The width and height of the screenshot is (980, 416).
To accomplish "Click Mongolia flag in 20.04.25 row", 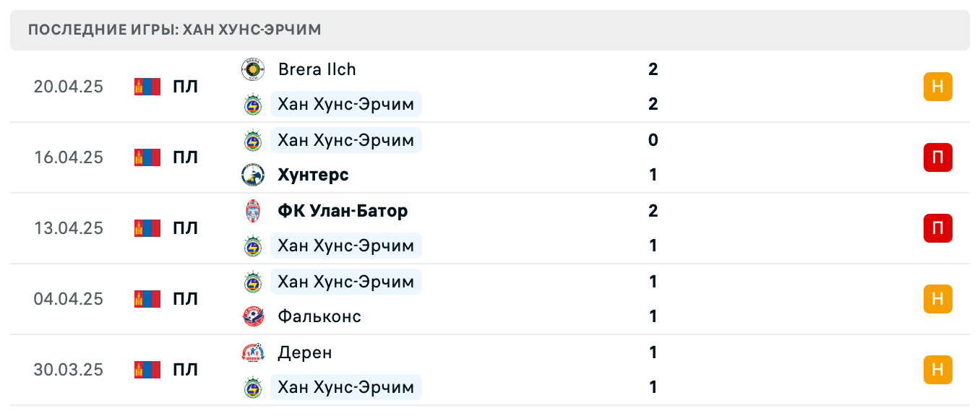I will pyautogui.click(x=147, y=87).
